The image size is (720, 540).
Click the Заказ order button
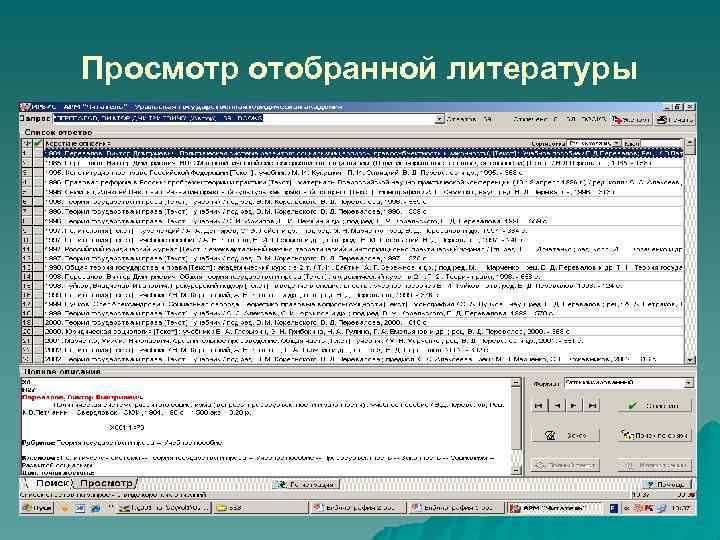565,435
